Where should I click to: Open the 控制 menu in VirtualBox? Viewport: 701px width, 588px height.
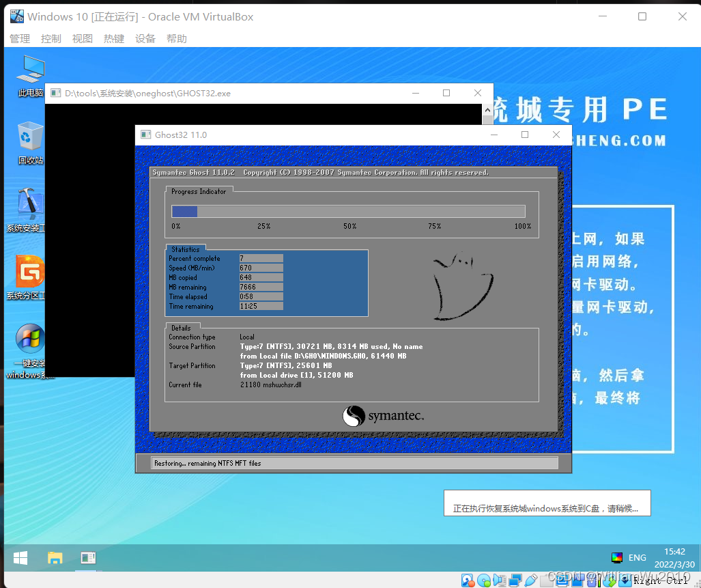tap(51, 38)
